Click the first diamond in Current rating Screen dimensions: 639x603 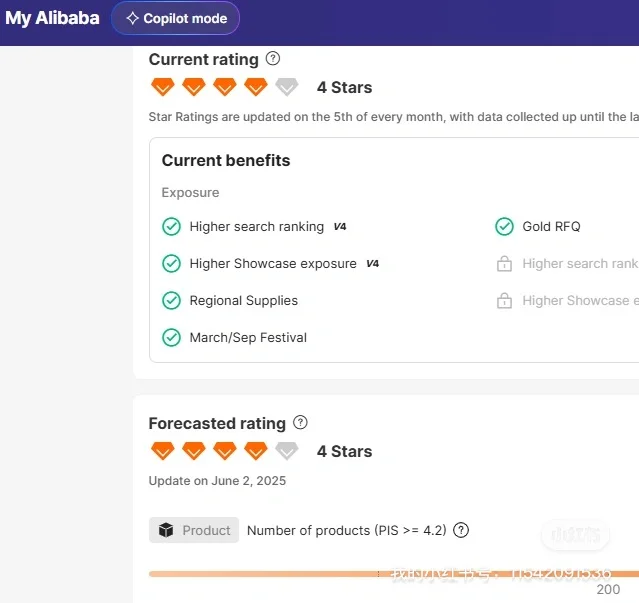pyautogui.click(x=162, y=87)
